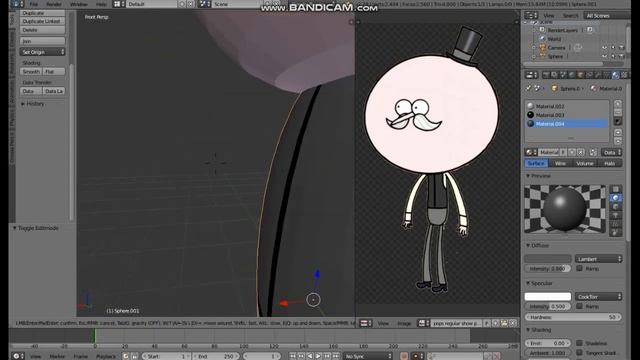
Task: Select the Wire material type tab
Action: [x=560, y=163]
